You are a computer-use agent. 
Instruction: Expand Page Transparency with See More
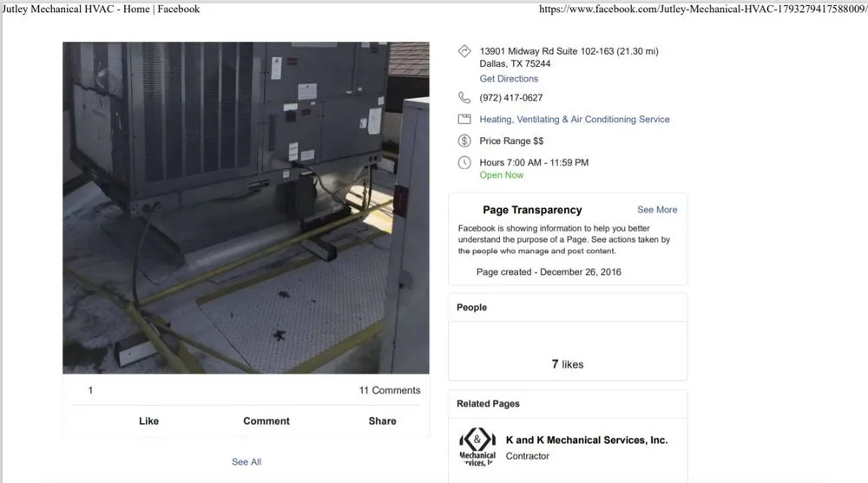(x=657, y=210)
